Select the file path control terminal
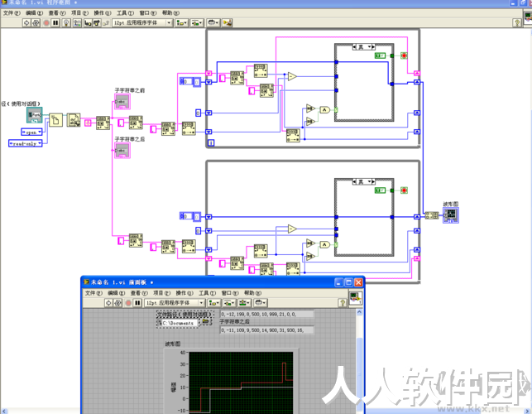This screenshot has height=414, width=532. (35, 115)
